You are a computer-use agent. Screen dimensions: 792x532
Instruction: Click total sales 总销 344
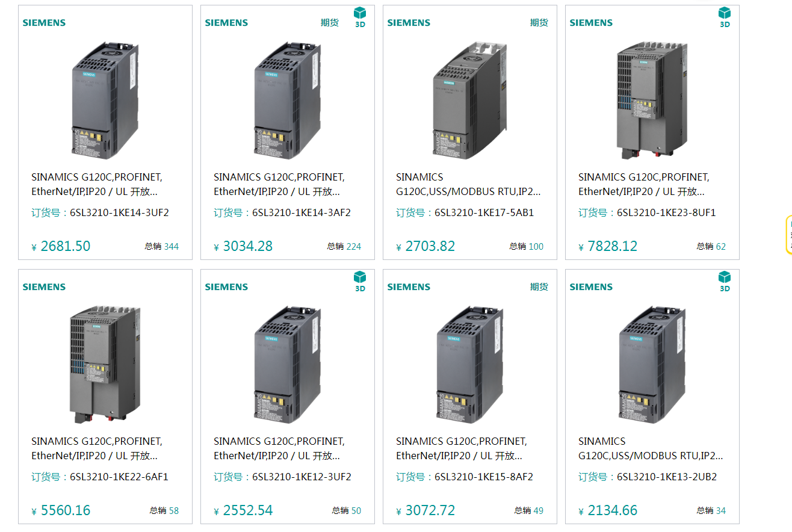click(162, 246)
